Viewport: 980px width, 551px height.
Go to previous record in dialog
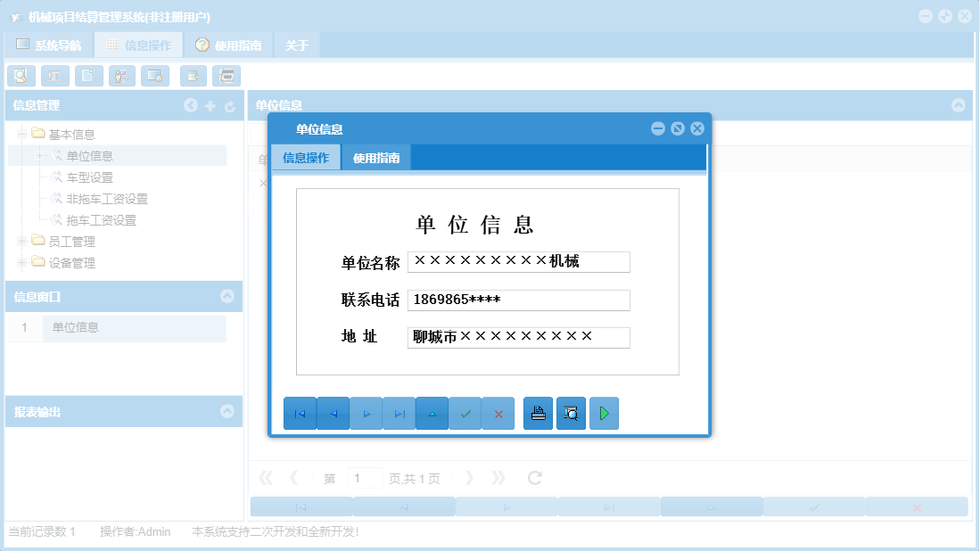point(333,413)
